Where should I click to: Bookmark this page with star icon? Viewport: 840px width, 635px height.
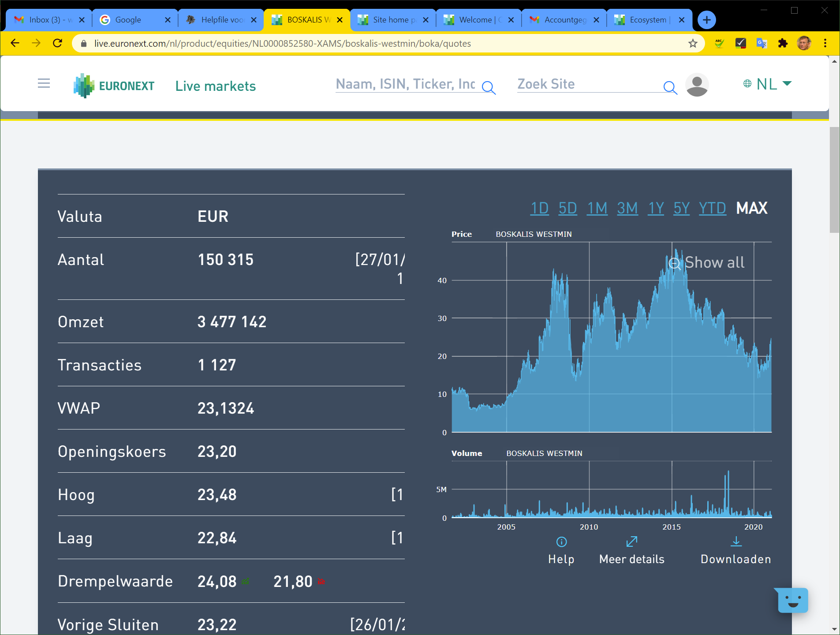693,43
